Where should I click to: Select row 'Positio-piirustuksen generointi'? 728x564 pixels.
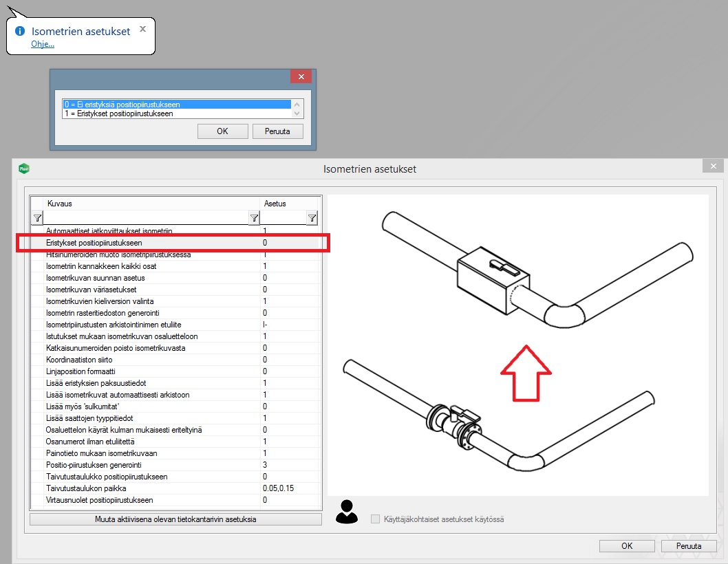tap(175, 465)
